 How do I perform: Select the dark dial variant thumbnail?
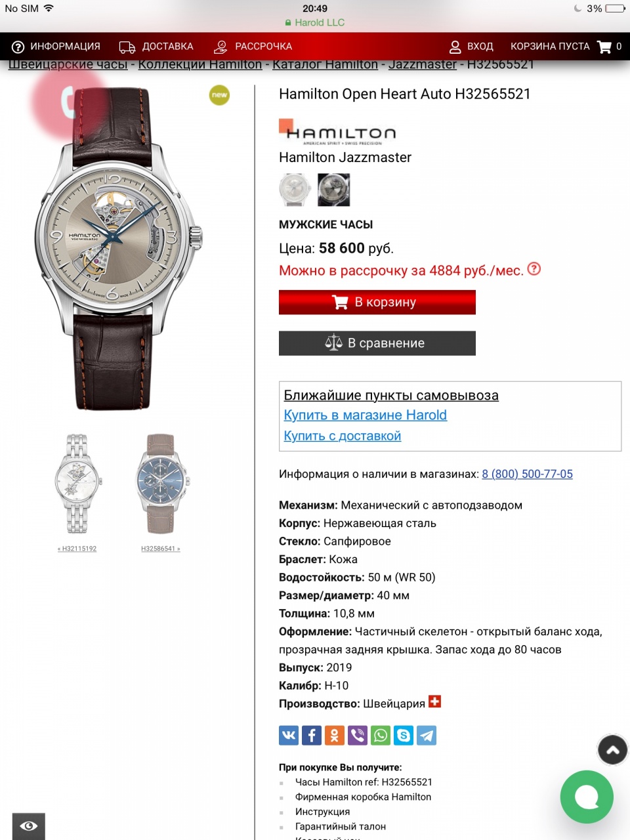[x=333, y=190]
